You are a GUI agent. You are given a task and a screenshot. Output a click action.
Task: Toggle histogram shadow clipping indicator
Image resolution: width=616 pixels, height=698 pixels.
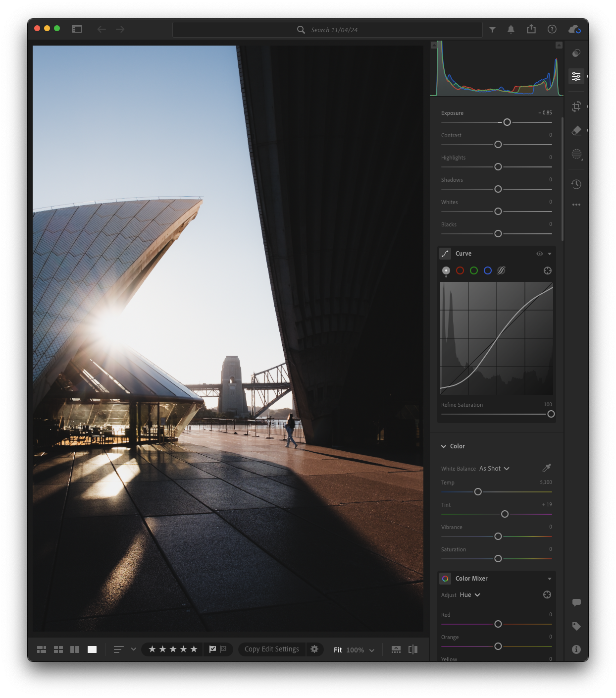tap(434, 45)
